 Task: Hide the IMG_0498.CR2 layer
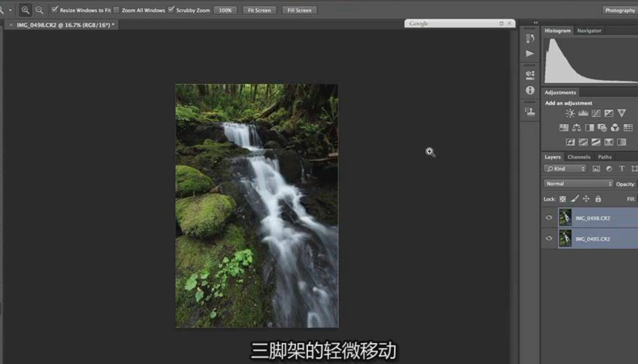549,218
